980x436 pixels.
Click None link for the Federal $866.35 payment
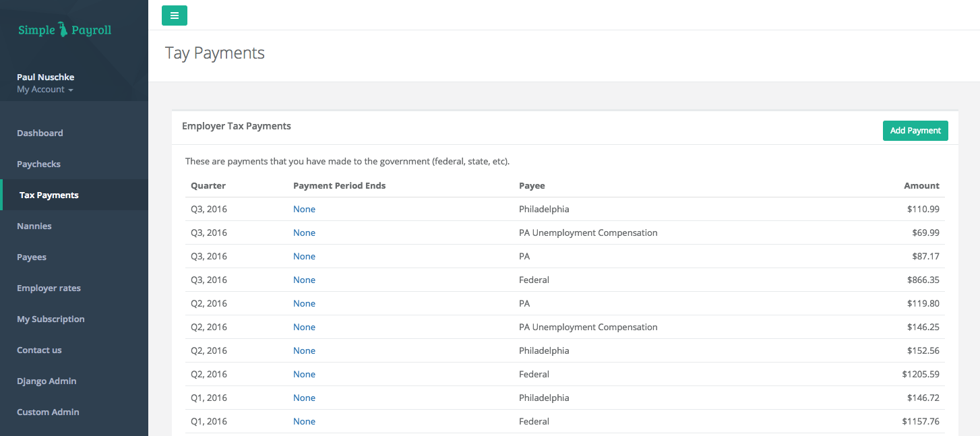[x=304, y=280]
